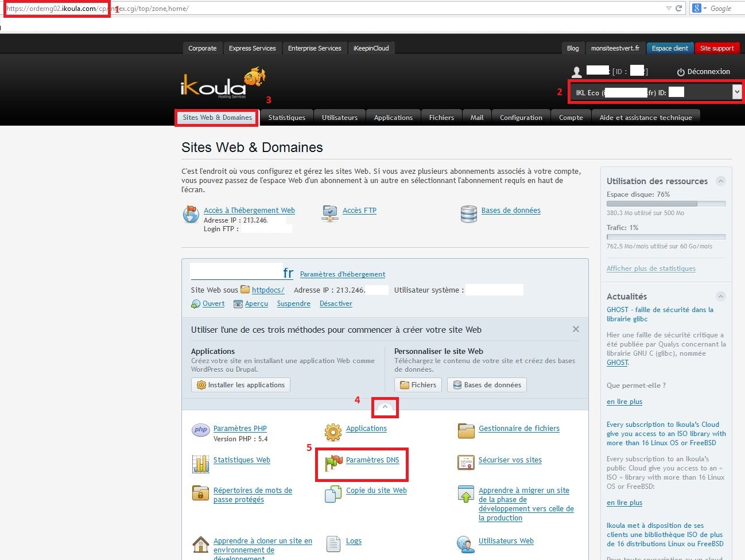Viewport: 745px width, 560px height.
Task: Click the Utilisateurs Web icon
Action: pyautogui.click(x=465, y=544)
